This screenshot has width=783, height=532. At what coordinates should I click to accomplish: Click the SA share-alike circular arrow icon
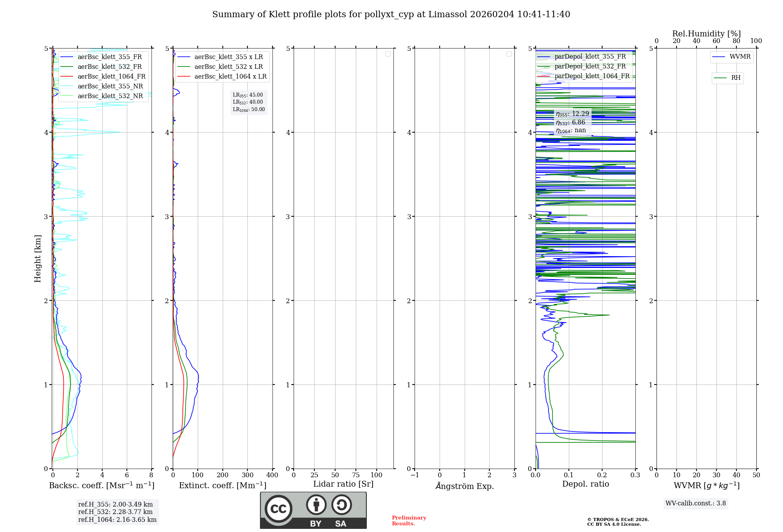click(x=341, y=505)
